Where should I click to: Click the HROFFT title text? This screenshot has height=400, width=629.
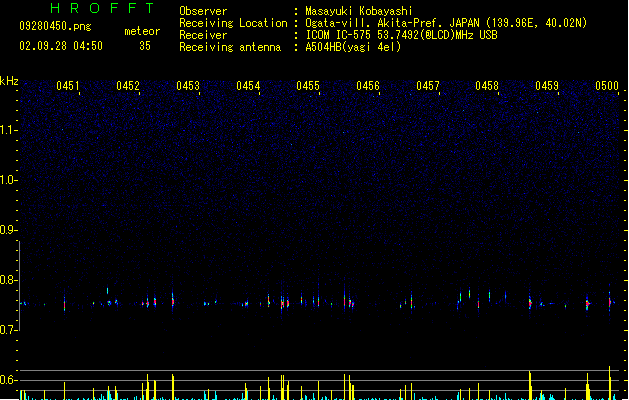102,8
